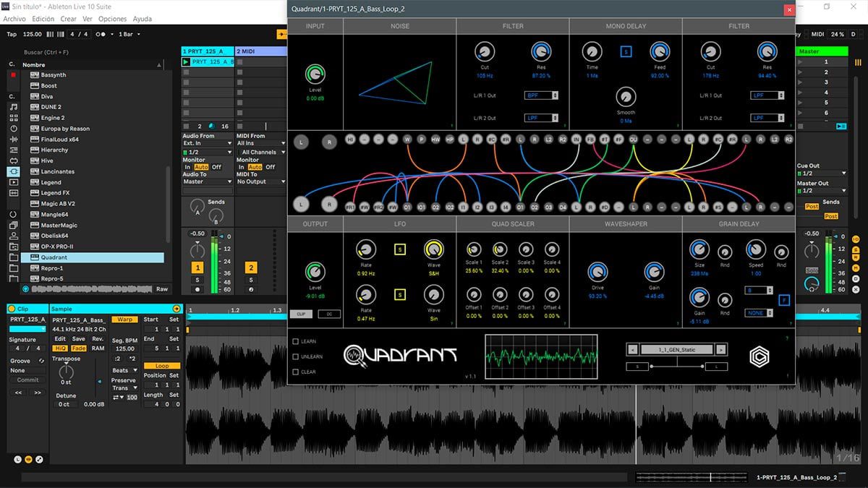Open the Archivo menu

coord(14,19)
